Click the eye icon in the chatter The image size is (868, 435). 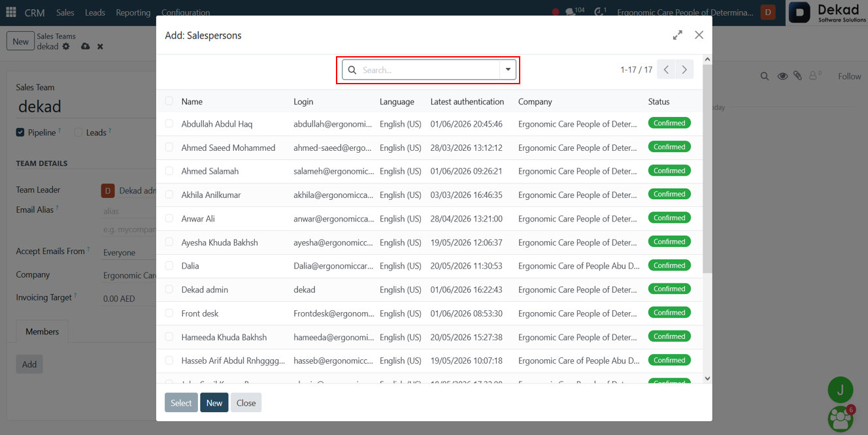point(782,76)
